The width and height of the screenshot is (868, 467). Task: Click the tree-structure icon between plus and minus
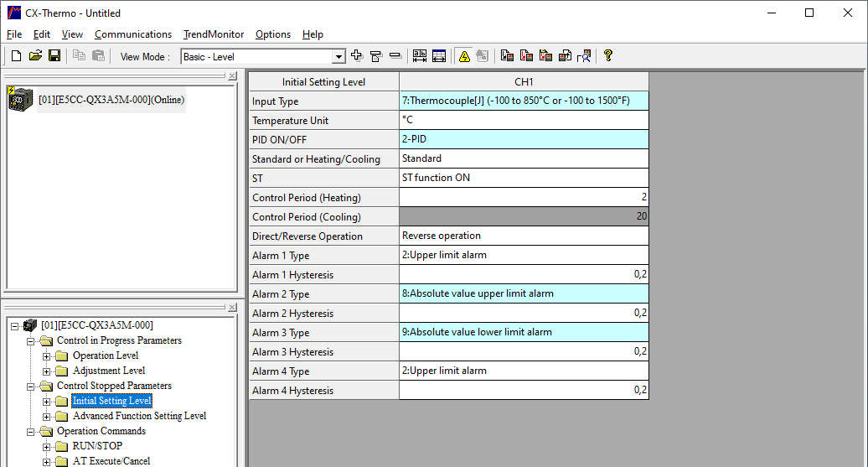(x=376, y=56)
